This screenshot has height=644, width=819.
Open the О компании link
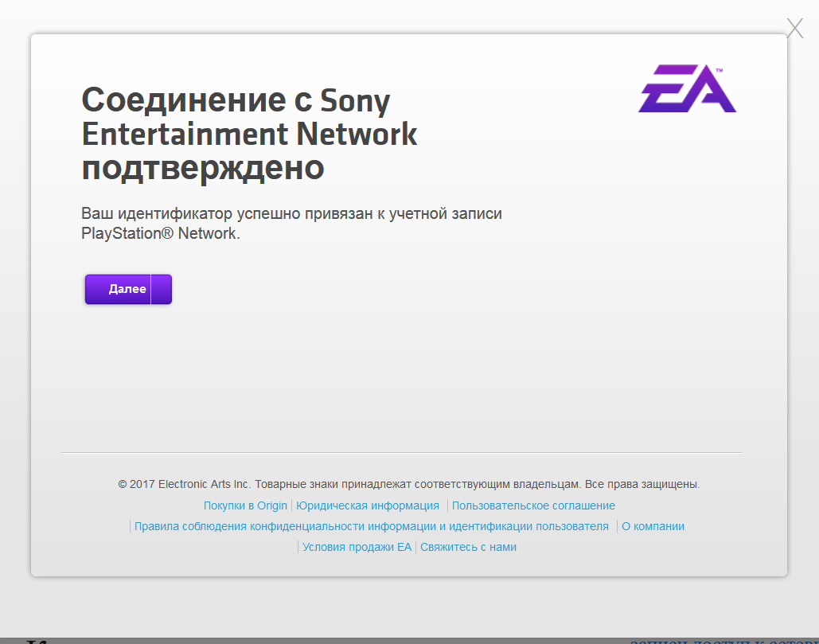pos(653,526)
